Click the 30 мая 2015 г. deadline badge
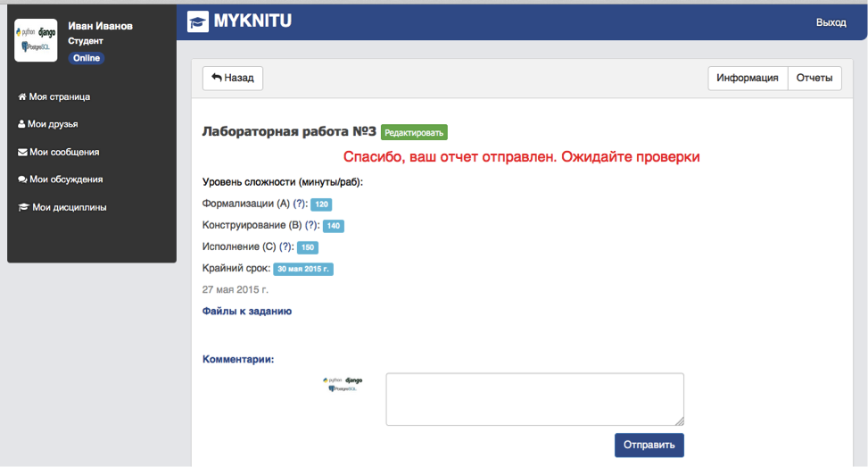The height and width of the screenshot is (467, 868). click(303, 270)
